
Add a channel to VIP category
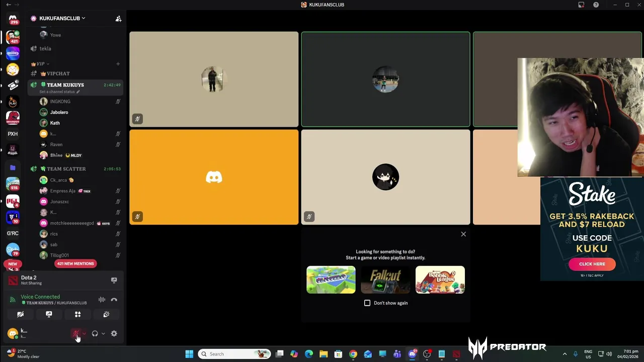(118, 64)
